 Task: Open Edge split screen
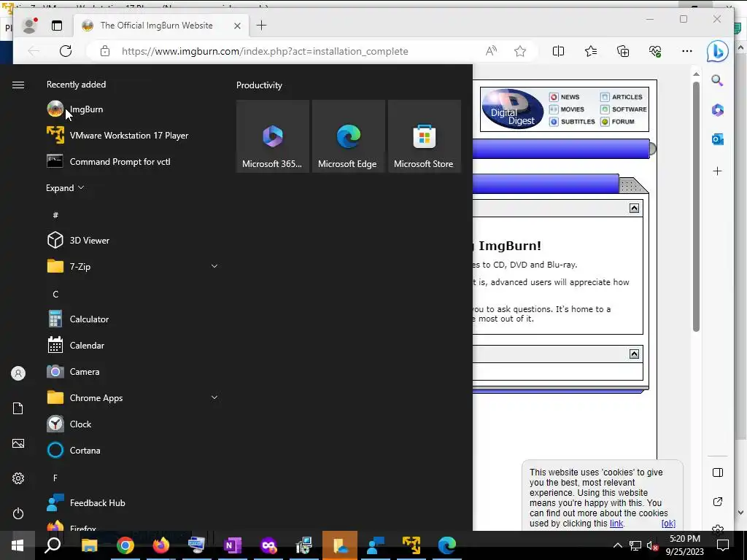[558, 51]
